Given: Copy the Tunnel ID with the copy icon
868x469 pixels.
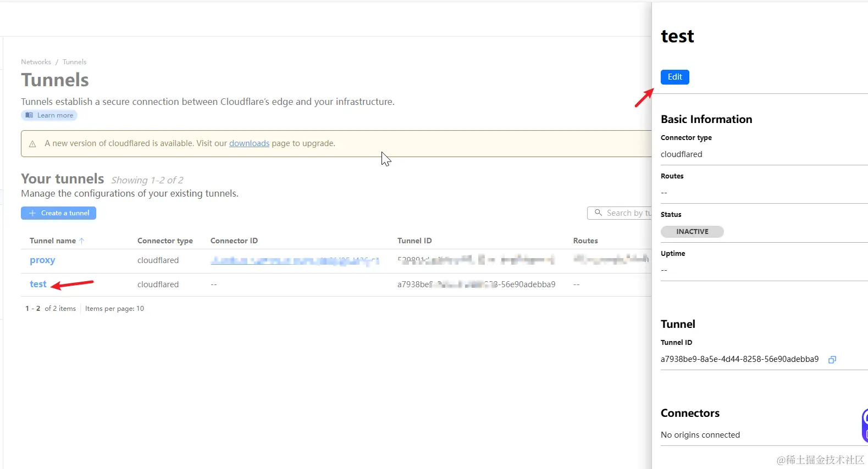Looking at the screenshot, I should (832, 360).
